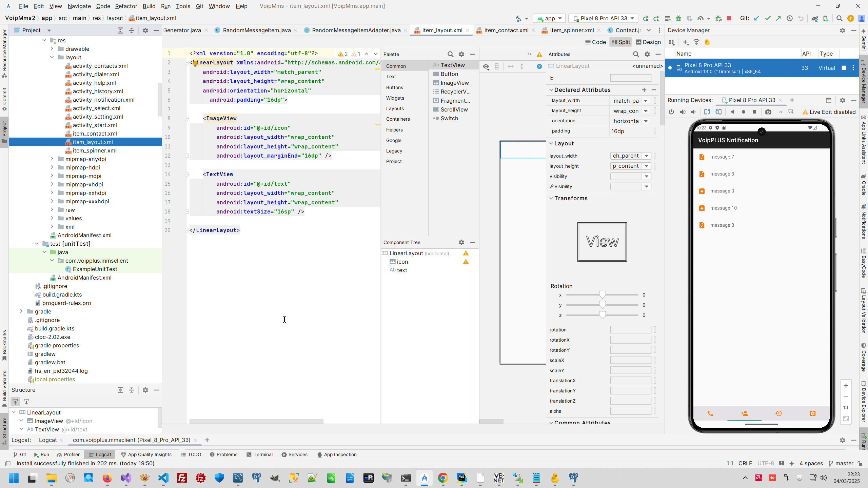
Task: Open orientation attribute dropdown
Action: point(646,121)
